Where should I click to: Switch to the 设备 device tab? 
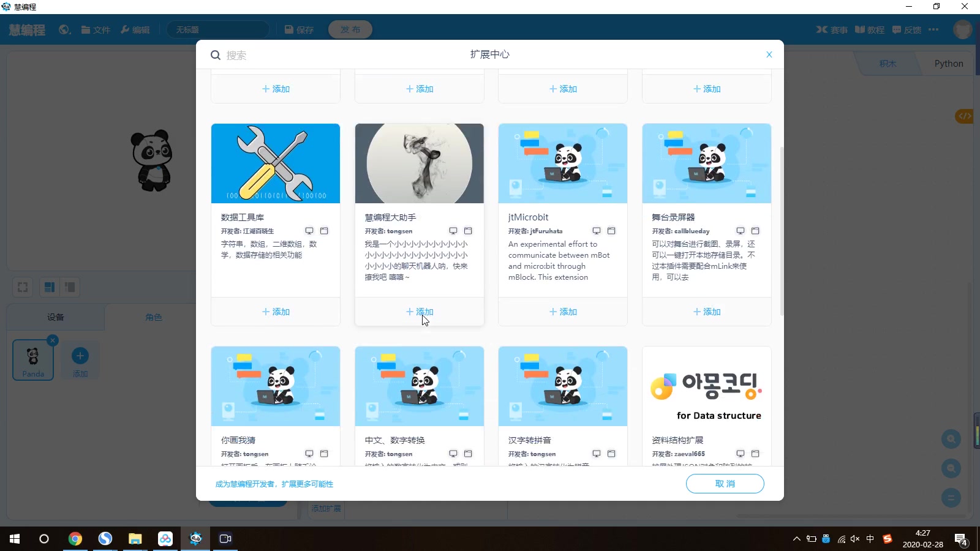click(x=55, y=317)
